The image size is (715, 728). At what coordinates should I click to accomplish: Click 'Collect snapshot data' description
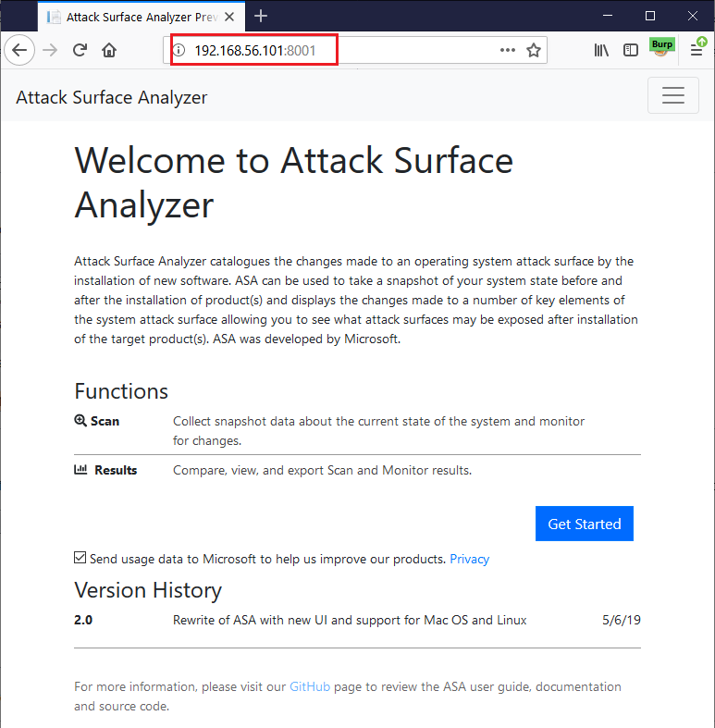tap(378, 430)
